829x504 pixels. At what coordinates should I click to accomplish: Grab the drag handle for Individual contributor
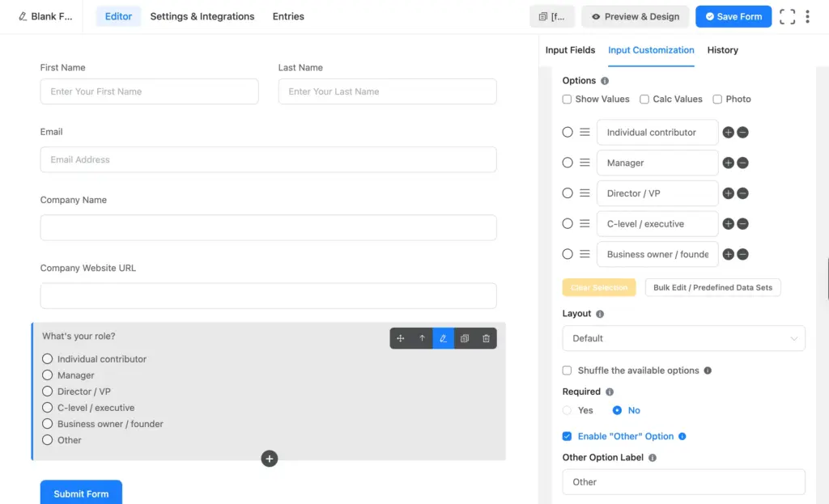pyautogui.click(x=585, y=132)
